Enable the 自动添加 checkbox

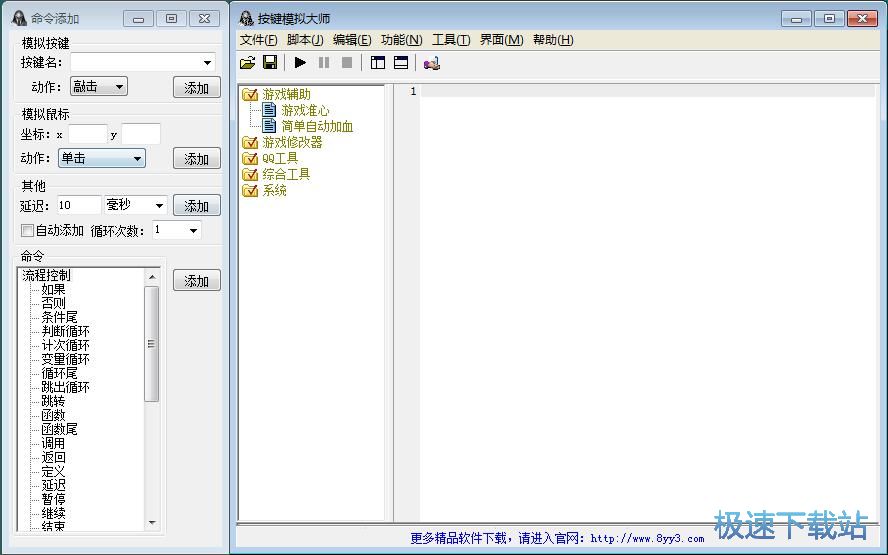[x=27, y=230]
